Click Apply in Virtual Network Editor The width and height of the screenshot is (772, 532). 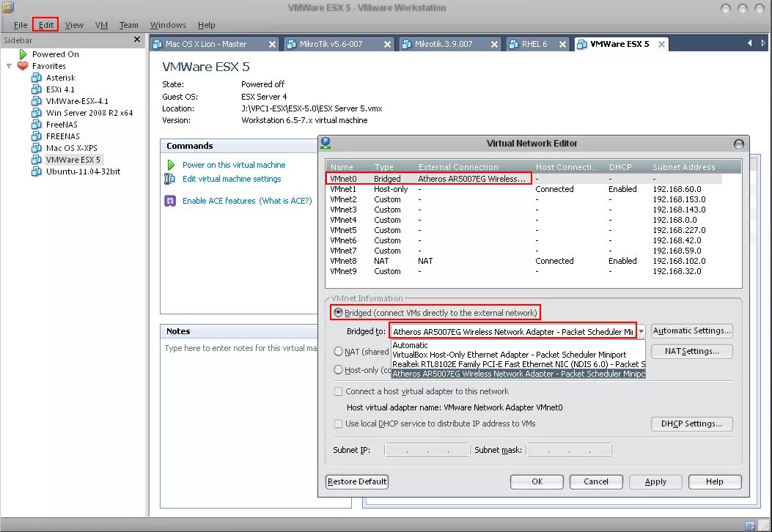coord(655,481)
